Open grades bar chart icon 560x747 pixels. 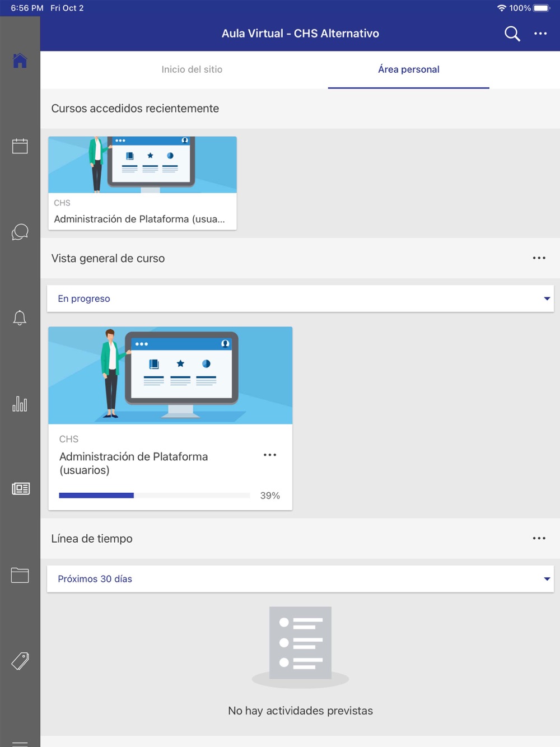20,403
